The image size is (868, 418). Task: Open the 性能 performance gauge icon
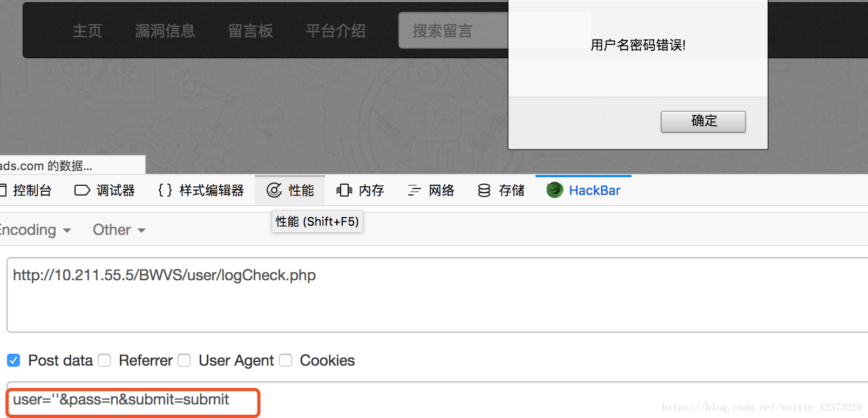click(274, 190)
